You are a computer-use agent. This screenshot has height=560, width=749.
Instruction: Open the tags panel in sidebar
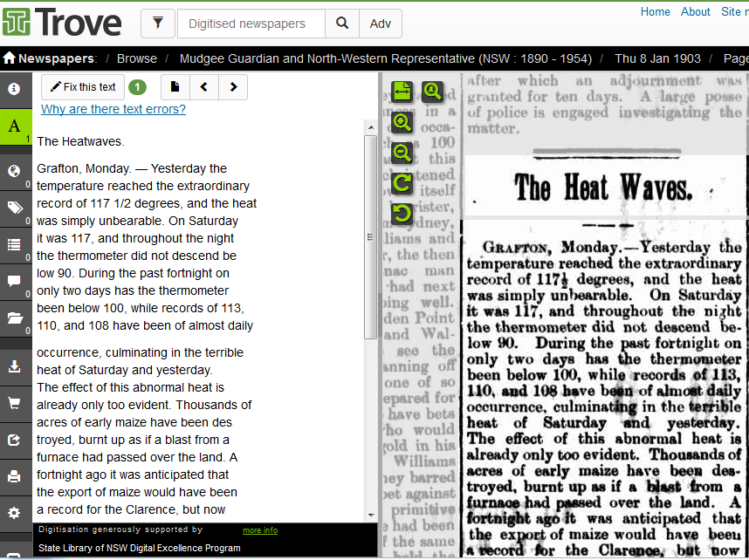[x=15, y=207]
